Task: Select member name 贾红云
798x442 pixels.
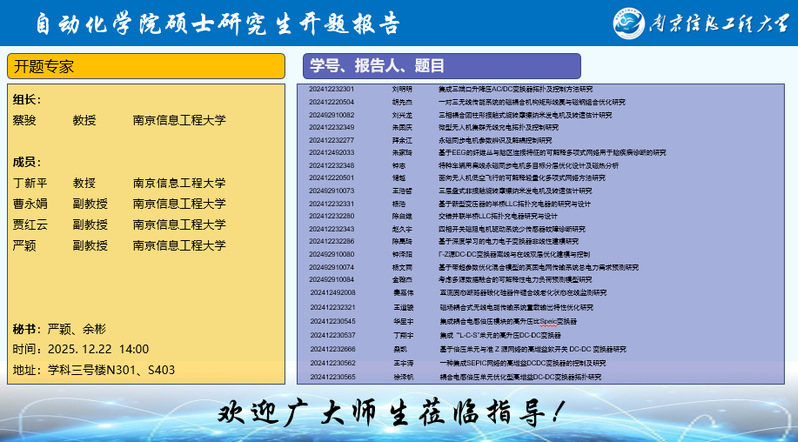Action: (x=30, y=224)
